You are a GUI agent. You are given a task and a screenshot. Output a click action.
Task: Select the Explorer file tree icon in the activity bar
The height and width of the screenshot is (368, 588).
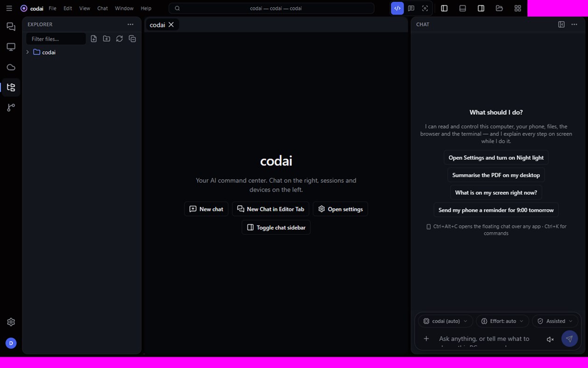(x=11, y=87)
